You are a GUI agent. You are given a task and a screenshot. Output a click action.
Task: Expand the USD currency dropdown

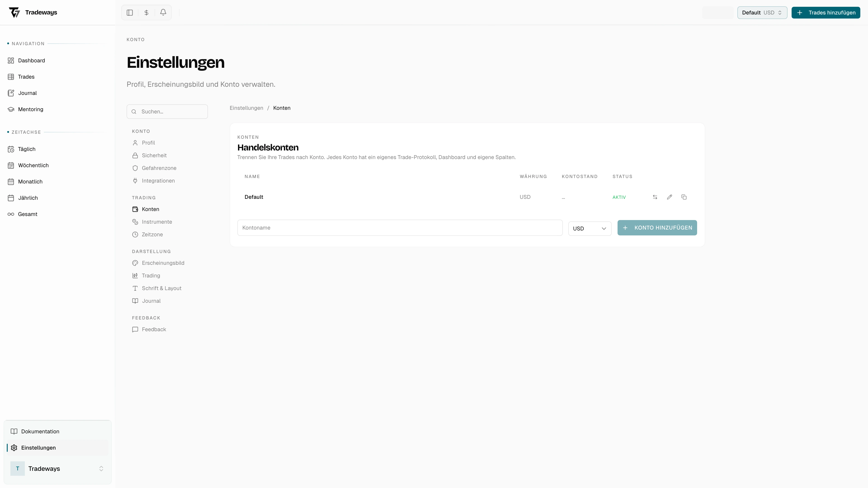point(589,228)
